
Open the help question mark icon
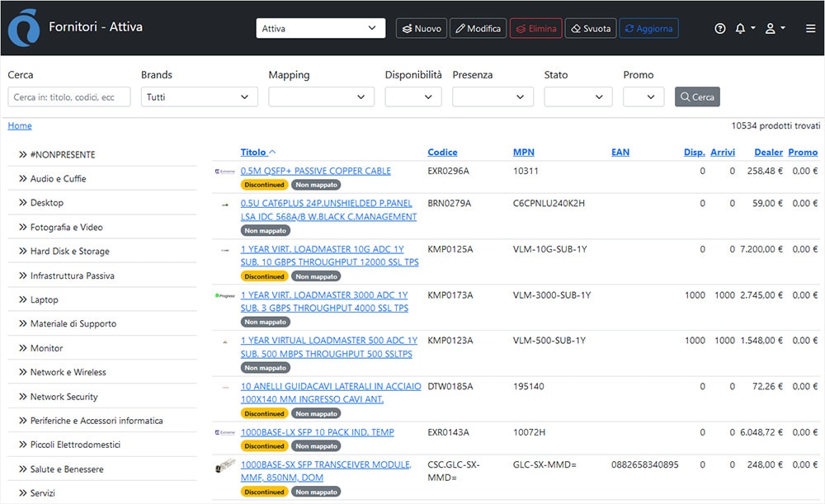click(x=720, y=28)
